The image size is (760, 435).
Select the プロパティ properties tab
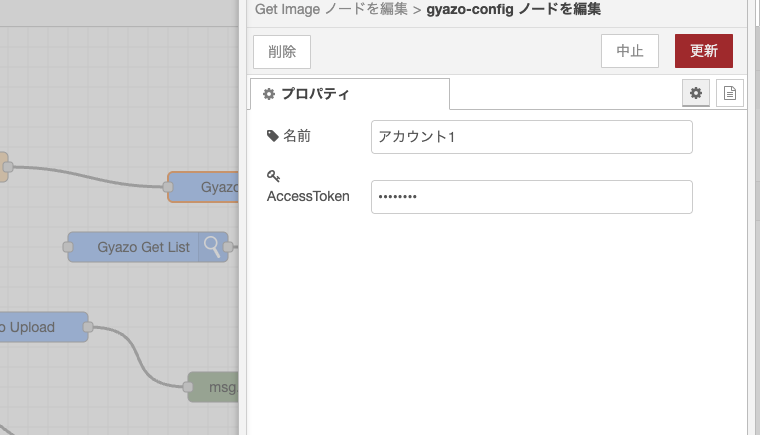pyautogui.click(x=350, y=94)
